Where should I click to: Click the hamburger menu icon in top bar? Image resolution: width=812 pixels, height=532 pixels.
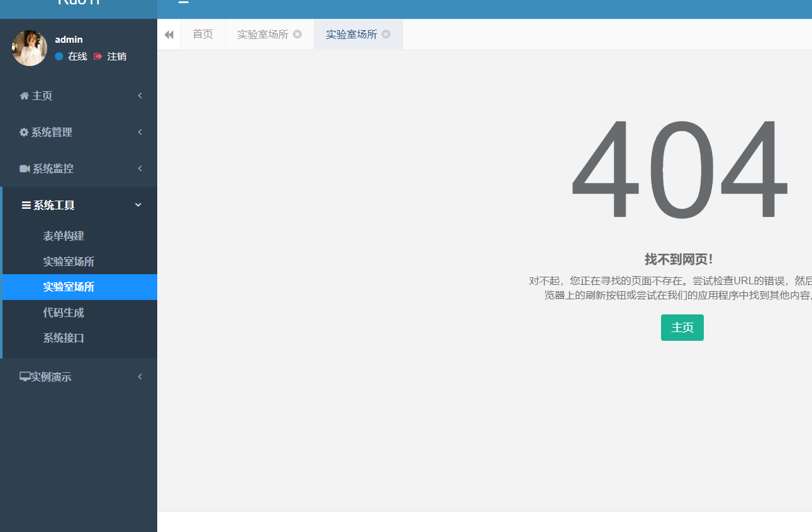point(183,3)
